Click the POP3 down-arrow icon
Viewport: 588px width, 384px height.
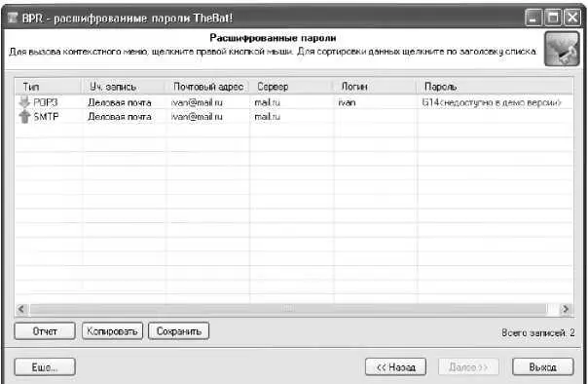tap(24, 102)
